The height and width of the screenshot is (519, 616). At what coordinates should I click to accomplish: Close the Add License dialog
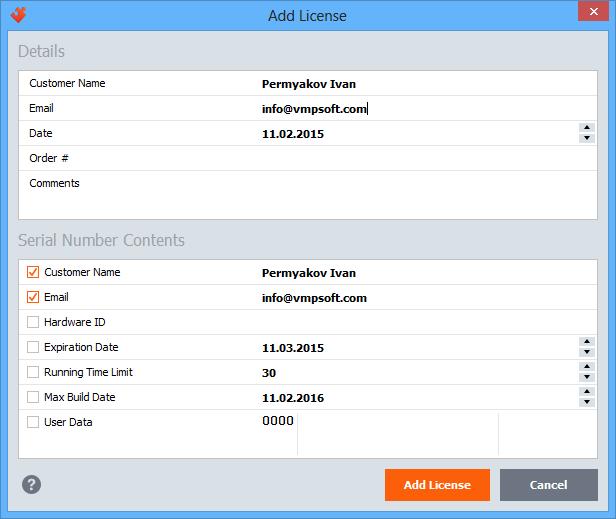[x=593, y=11]
